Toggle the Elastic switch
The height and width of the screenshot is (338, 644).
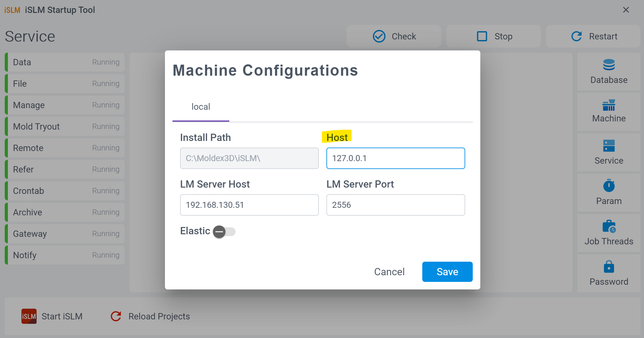(x=224, y=232)
